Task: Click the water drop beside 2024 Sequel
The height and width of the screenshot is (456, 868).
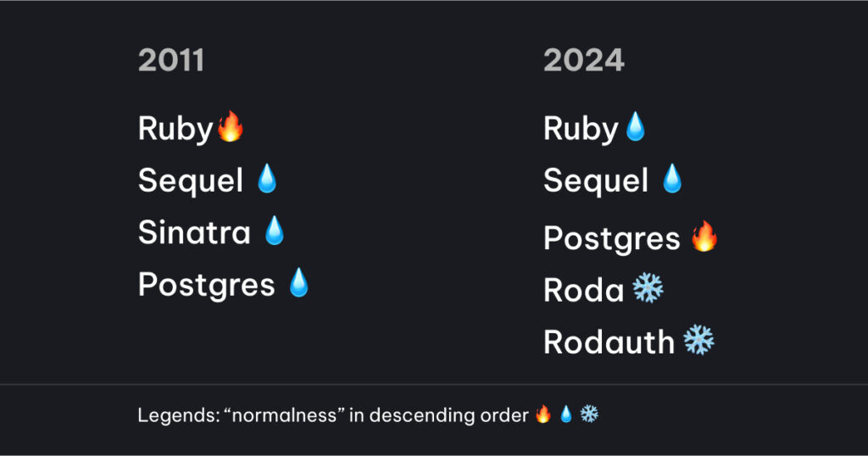Action: (672, 179)
